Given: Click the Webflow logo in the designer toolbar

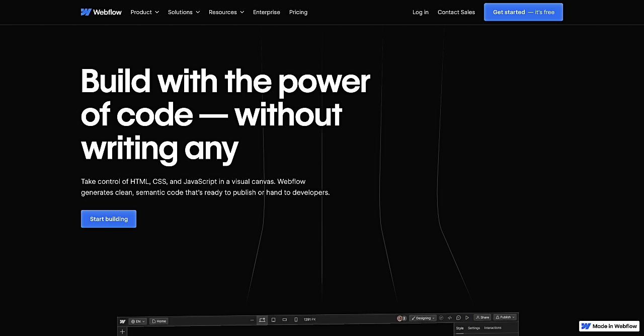Looking at the screenshot, I should point(123,321).
